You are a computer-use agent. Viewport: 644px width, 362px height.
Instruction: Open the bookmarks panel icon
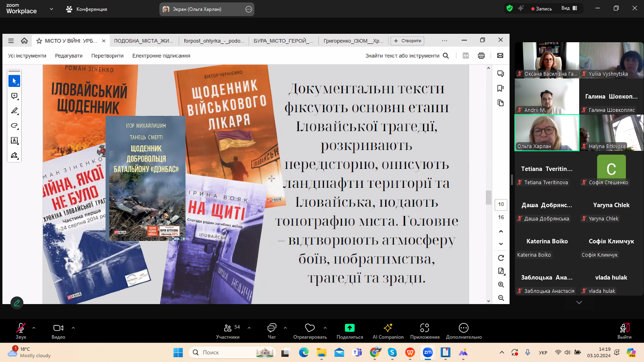[501, 88]
